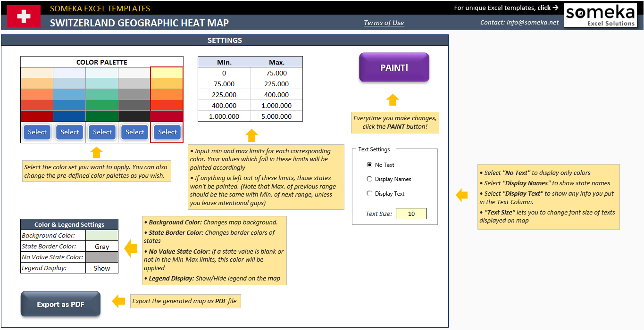Click the yellow arrow below Min Max table
This screenshot has height=330, width=644.
coord(251,136)
